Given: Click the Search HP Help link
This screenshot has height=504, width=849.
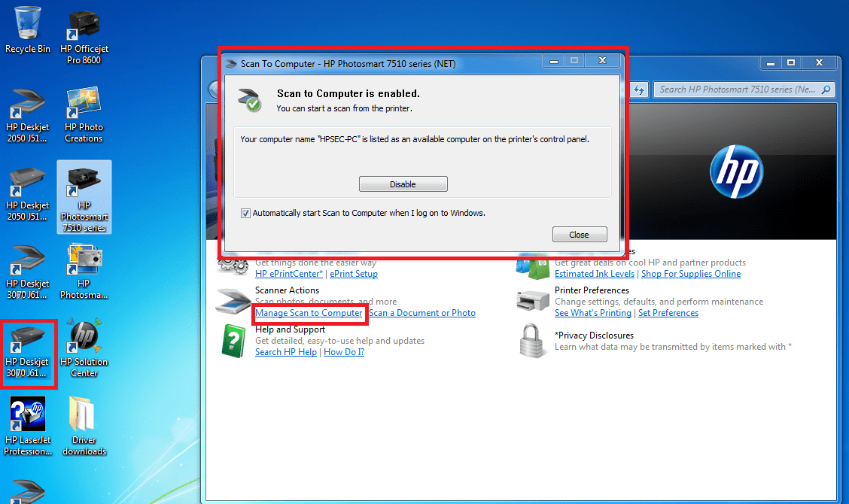Looking at the screenshot, I should (286, 352).
